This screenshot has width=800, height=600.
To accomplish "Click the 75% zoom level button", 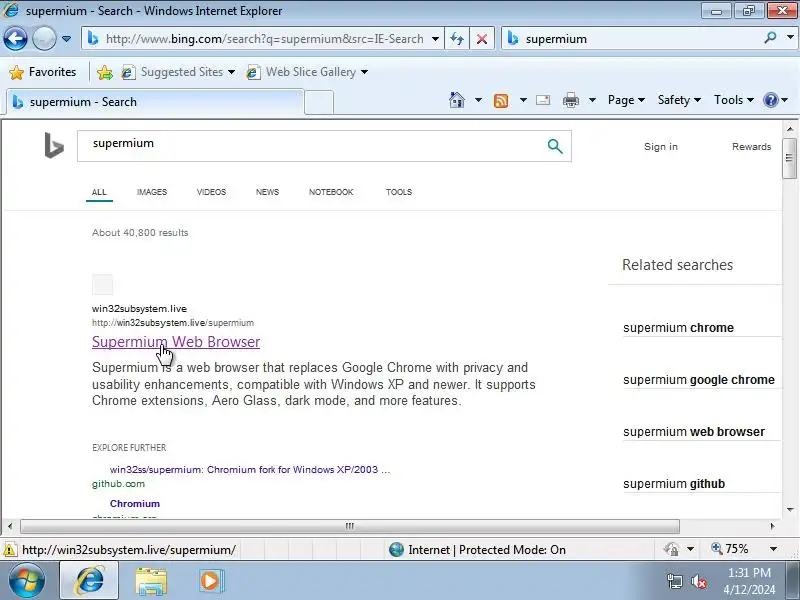I will tap(730, 549).
